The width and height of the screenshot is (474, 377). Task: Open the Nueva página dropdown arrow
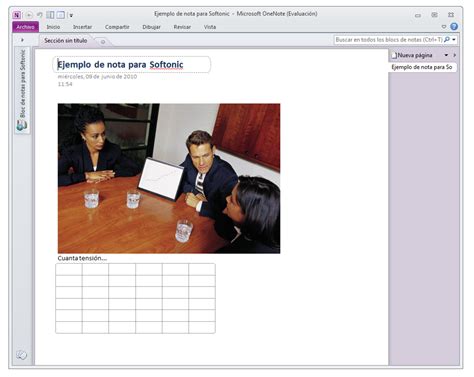[x=446, y=55]
